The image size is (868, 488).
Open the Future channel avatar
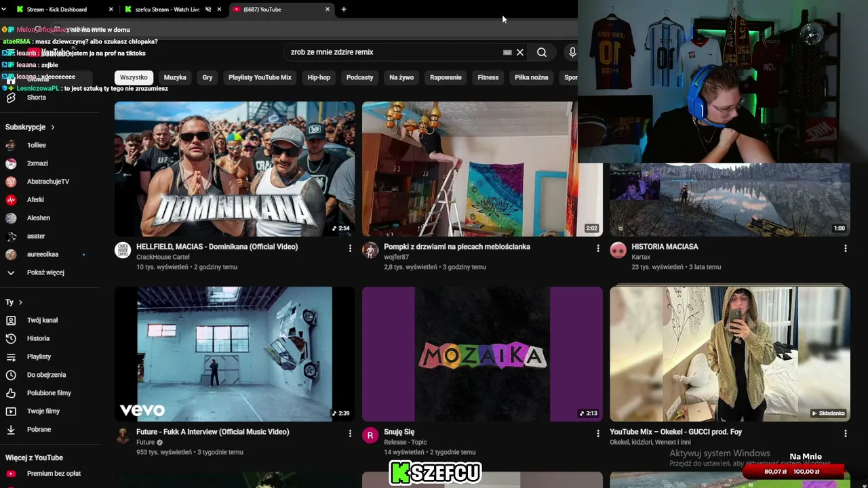tap(122, 435)
